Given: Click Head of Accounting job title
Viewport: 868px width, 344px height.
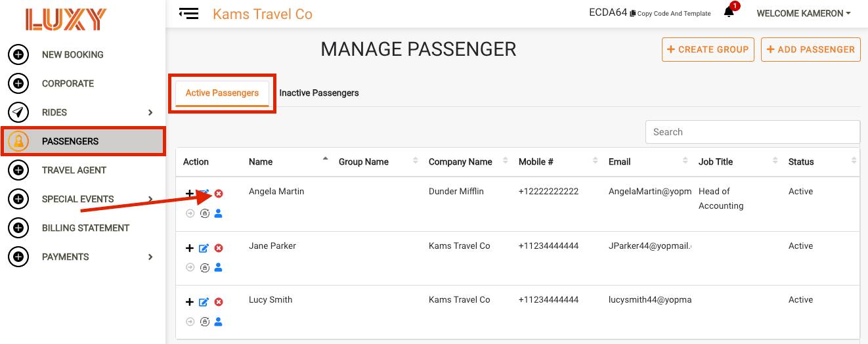Looking at the screenshot, I should [x=721, y=199].
